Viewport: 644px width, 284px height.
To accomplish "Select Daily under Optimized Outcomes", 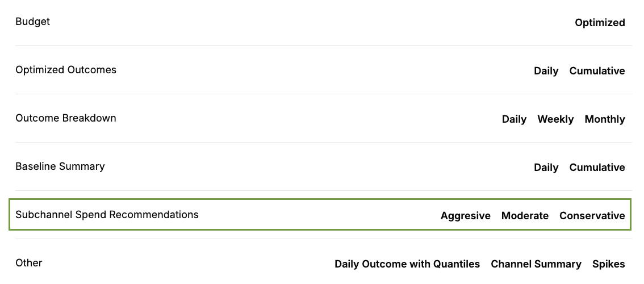I will [x=546, y=71].
